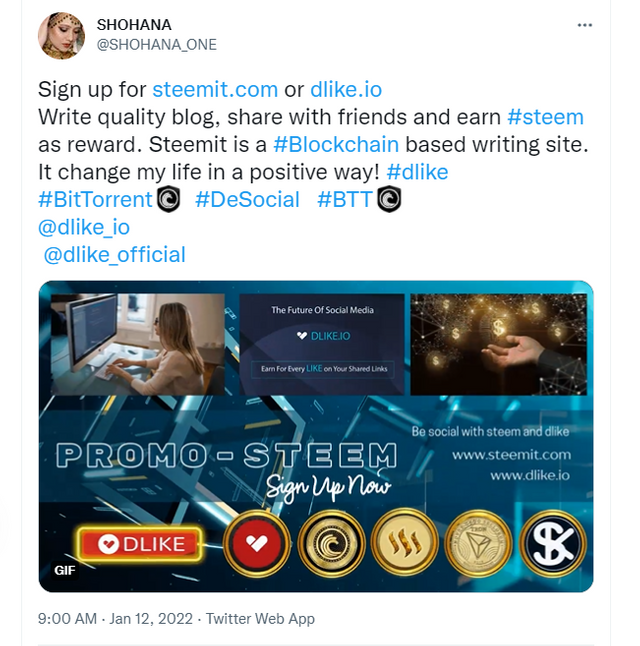Click the gold Steem coin icon

pyautogui.click(x=405, y=543)
